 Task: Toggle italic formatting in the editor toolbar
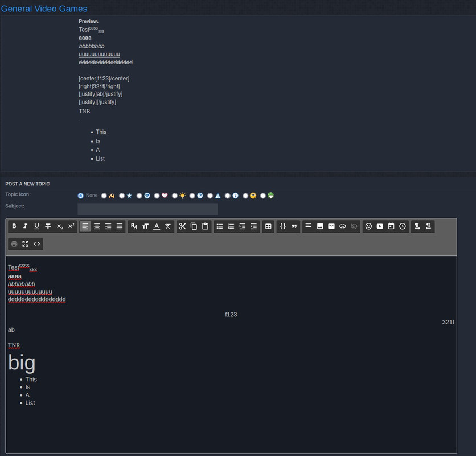coord(25,226)
